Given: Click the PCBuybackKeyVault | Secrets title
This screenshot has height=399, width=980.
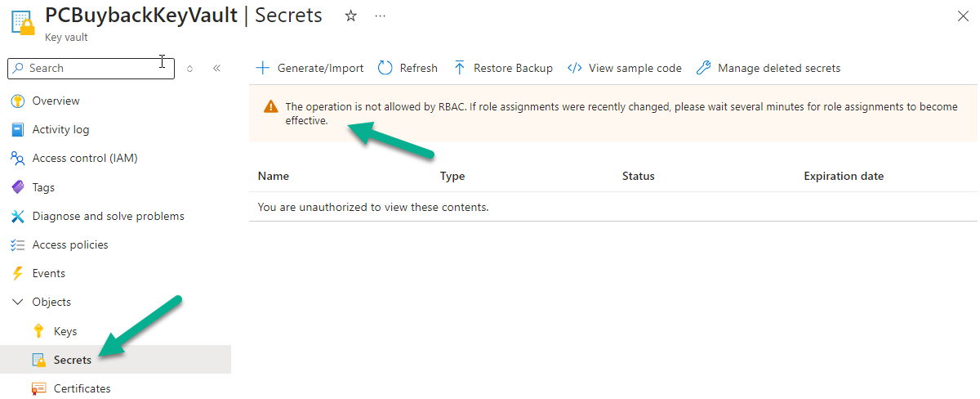Looking at the screenshot, I should point(184,16).
